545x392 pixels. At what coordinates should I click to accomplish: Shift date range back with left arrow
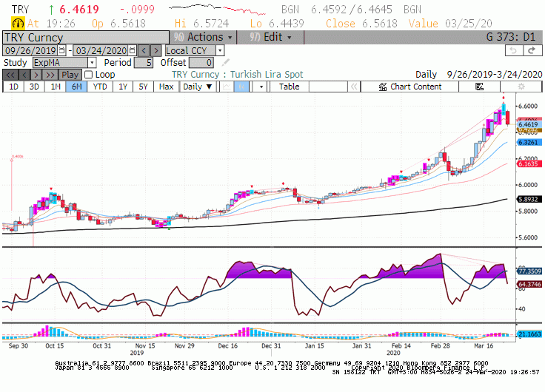pyautogui.click(x=144, y=51)
